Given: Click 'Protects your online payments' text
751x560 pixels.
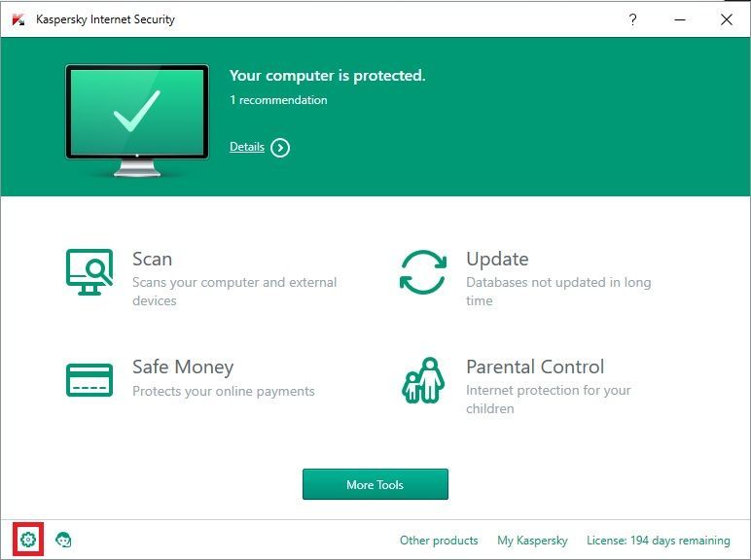Looking at the screenshot, I should pos(224,391).
